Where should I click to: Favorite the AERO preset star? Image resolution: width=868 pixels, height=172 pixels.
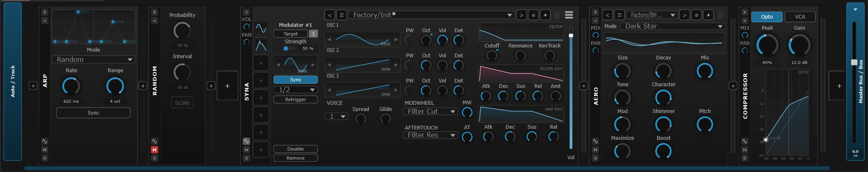(x=696, y=15)
